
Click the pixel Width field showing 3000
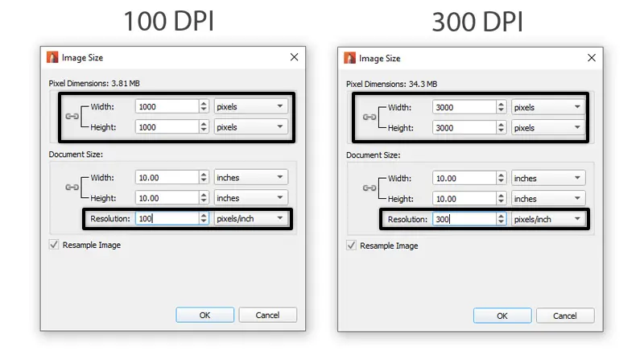point(464,107)
